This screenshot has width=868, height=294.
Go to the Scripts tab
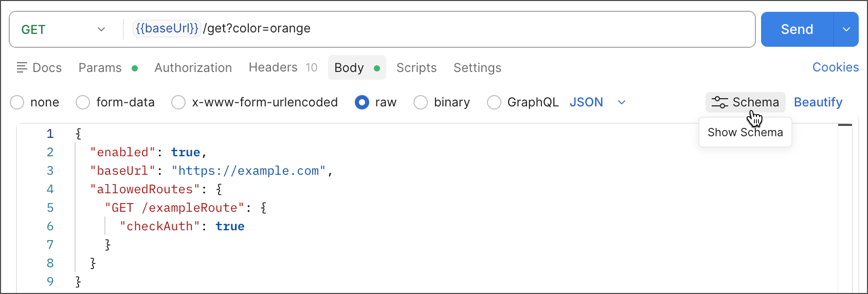(x=416, y=68)
